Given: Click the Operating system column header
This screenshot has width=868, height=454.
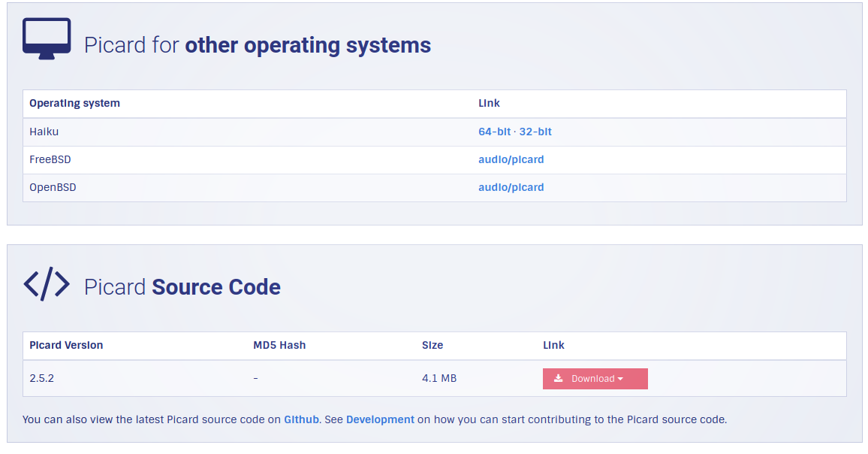Looking at the screenshot, I should coord(75,103).
